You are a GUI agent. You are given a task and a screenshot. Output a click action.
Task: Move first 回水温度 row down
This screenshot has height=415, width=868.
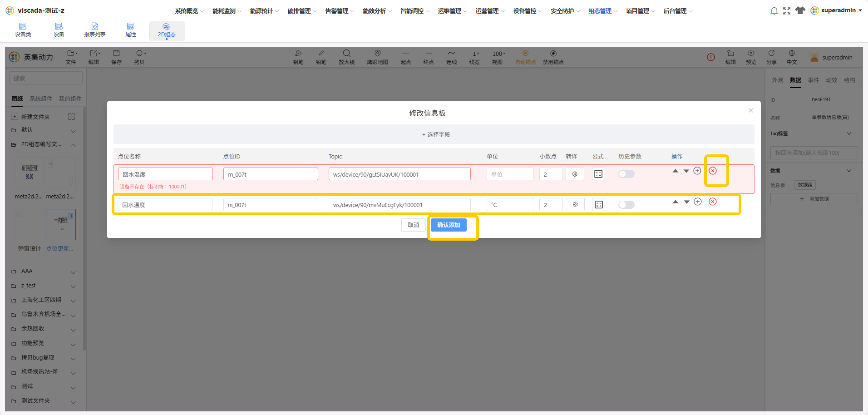coord(686,171)
